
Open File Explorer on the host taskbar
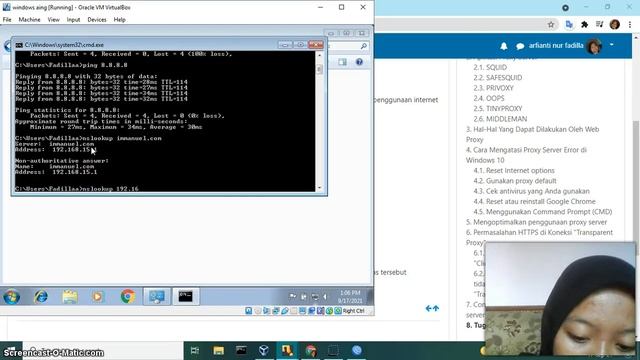(218, 350)
